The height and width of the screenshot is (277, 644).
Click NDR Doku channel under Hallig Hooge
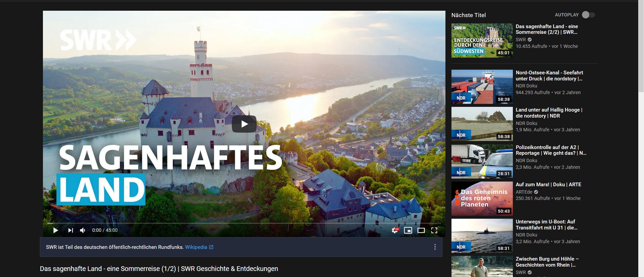[527, 123]
